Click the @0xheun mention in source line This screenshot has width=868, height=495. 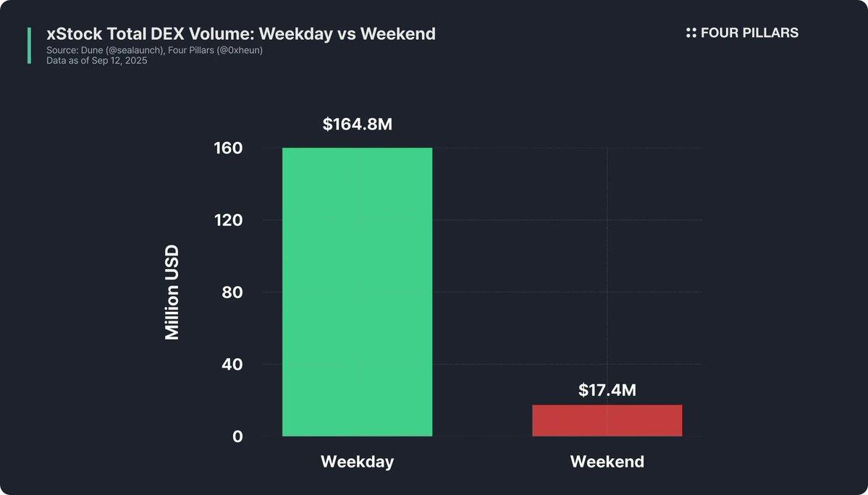(239, 51)
